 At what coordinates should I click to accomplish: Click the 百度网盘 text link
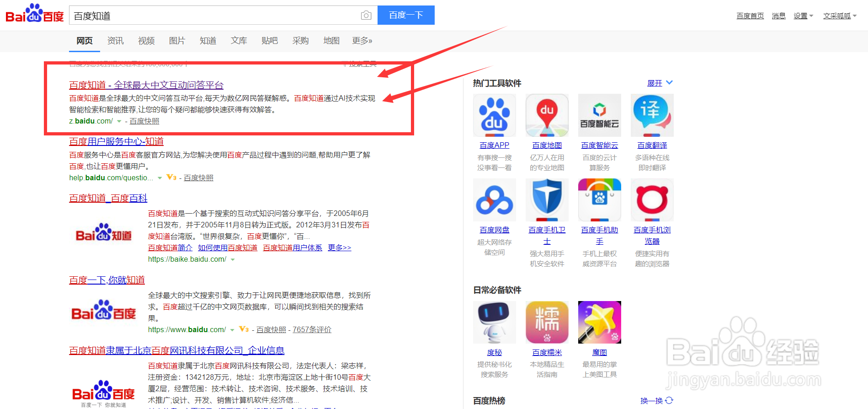pyautogui.click(x=495, y=230)
